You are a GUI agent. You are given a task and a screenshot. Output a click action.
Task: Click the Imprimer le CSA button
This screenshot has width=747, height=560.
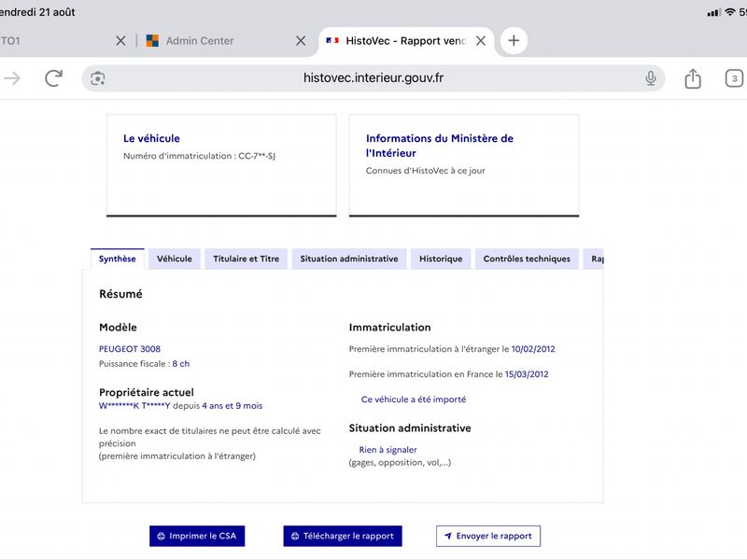197,536
